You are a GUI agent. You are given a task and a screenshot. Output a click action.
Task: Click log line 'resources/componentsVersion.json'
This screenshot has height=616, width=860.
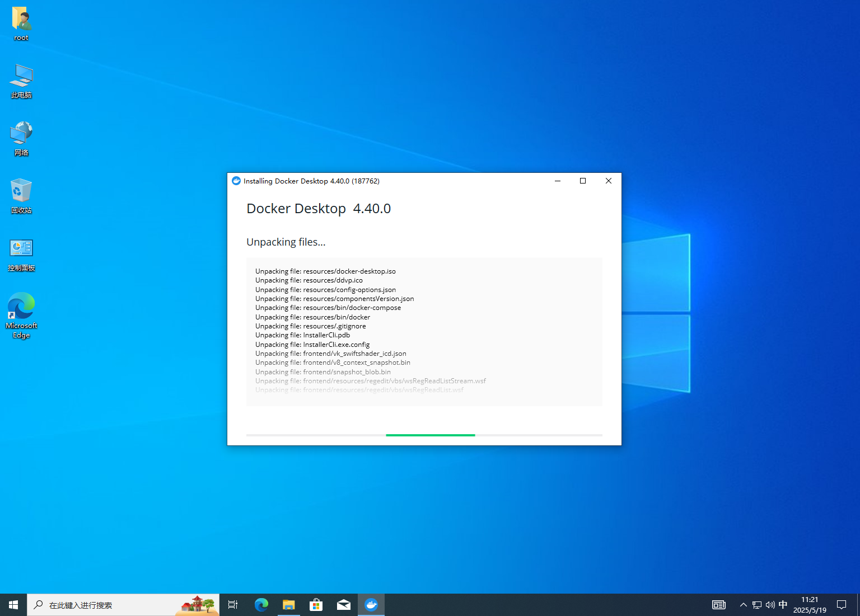click(335, 299)
